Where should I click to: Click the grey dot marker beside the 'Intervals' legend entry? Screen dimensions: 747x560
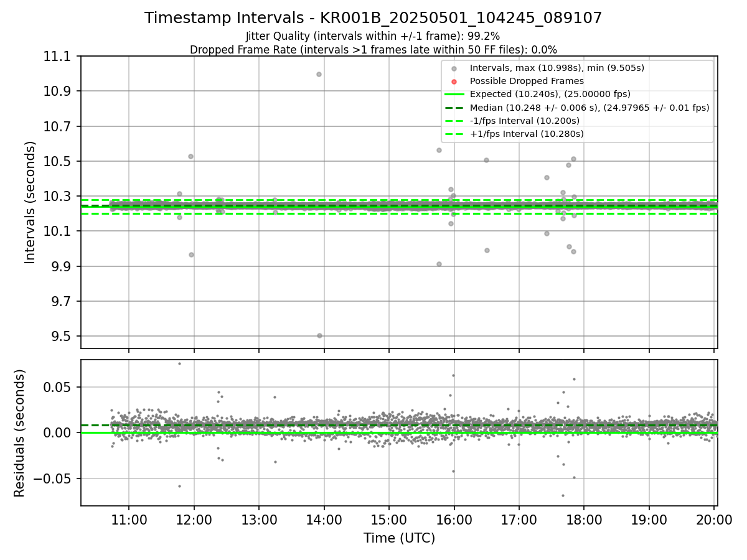[454, 68]
